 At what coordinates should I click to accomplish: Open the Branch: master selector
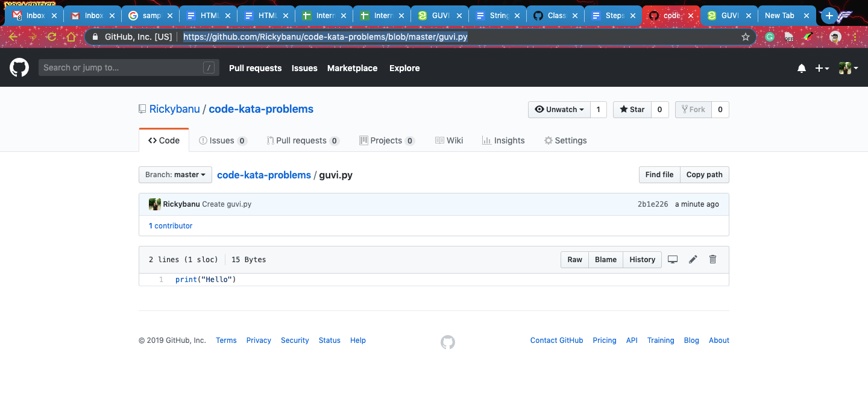pos(175,174)
